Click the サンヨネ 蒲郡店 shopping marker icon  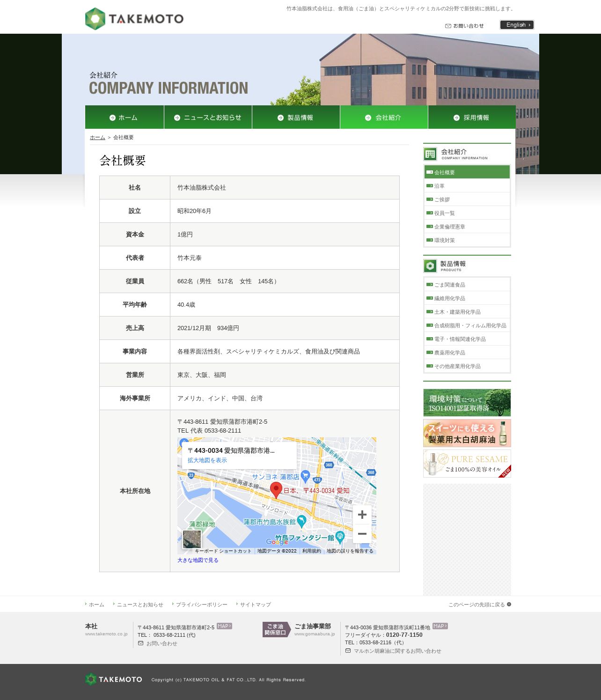coord(306,476)
